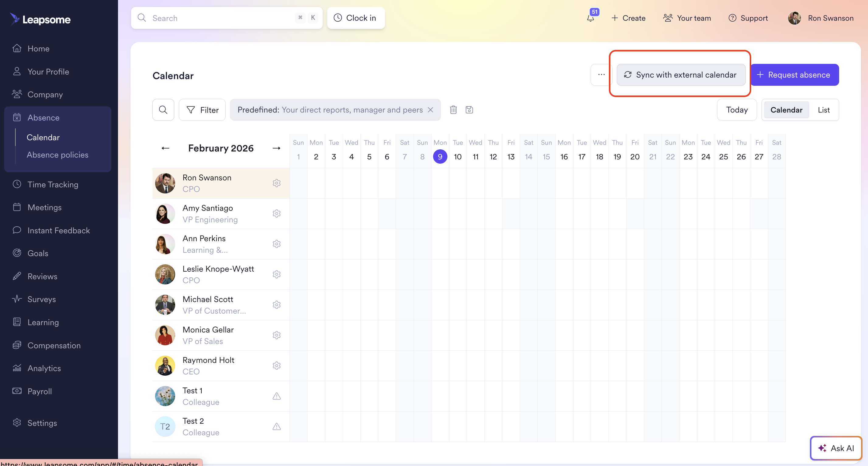Switch to the List view
The height and width of the screenshot is (466, 868).
pos(824,110)
